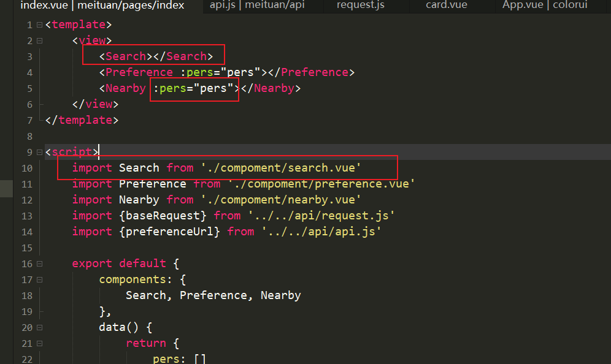Screen dimensions: 611x364
Task: Open the App.vue | colorui tab
Action: click(545, 5)
